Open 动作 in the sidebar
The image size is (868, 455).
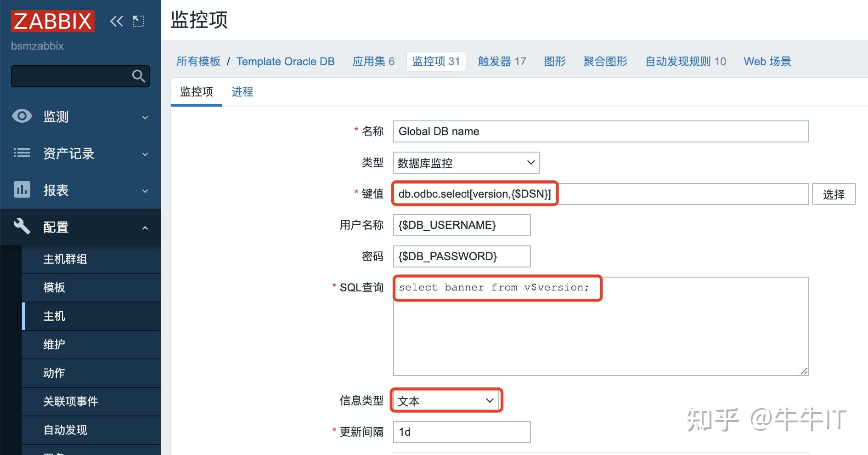(91, 373)
